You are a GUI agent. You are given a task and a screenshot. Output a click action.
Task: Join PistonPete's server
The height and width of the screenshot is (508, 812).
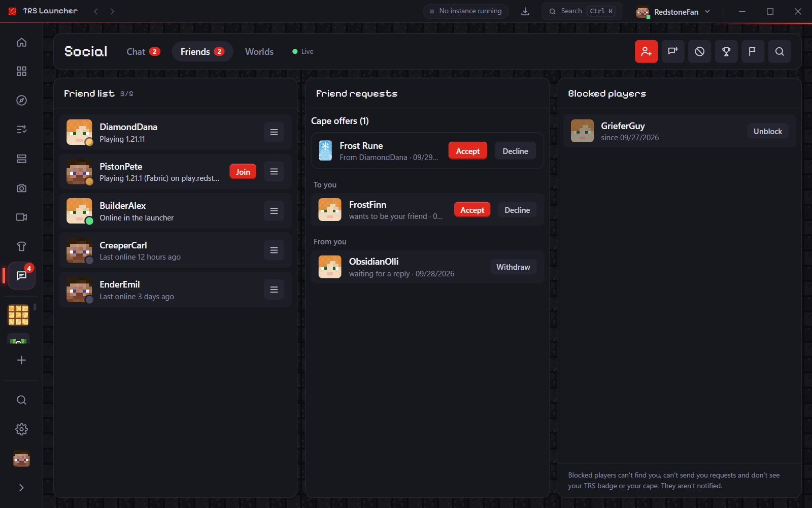(243, 172)
